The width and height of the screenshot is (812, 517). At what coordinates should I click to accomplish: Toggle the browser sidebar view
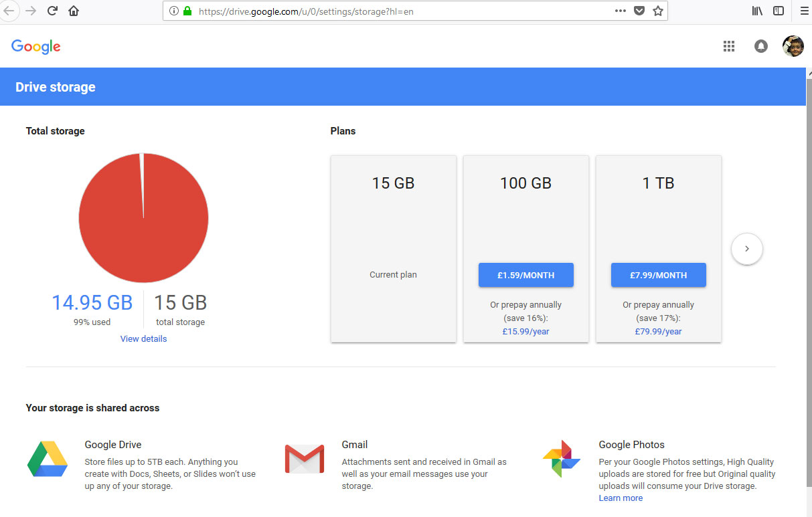pos(779,11)
